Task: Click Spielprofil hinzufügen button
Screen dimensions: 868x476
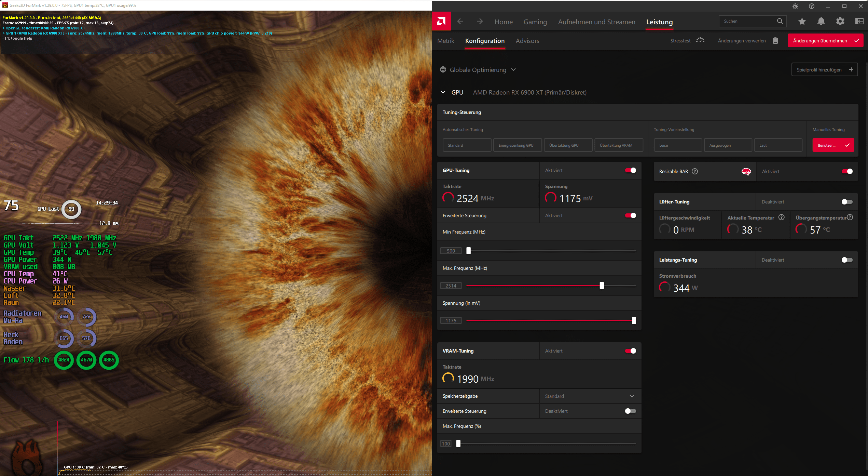Action: (x=824, y=69)
